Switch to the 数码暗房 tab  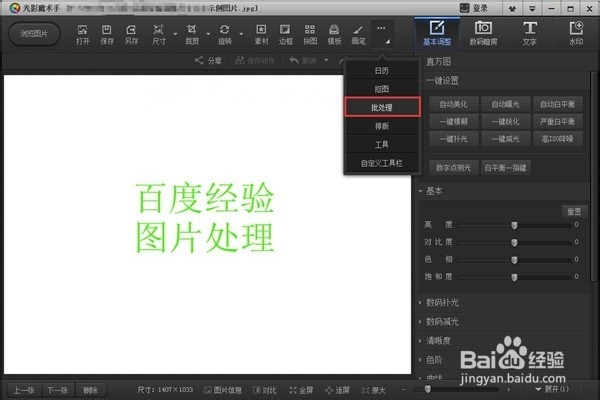click(x=483, y=34)
